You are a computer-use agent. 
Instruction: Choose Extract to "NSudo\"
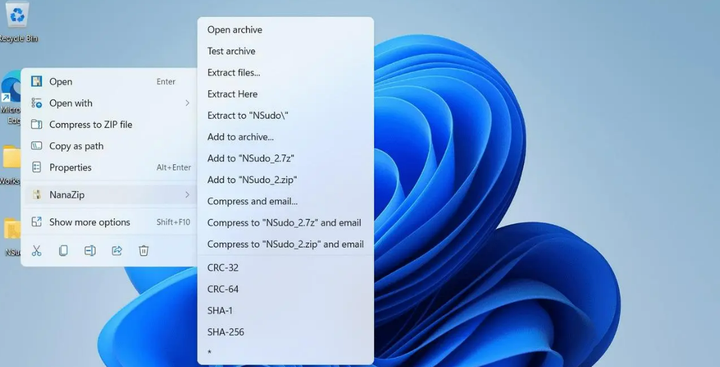point(285,115)
